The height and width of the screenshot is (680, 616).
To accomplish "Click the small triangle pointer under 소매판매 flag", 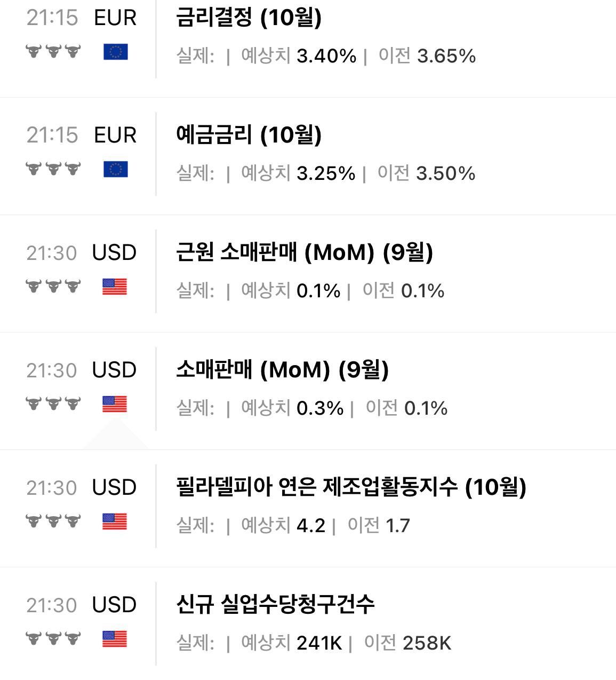I will (x=116, y=433).
